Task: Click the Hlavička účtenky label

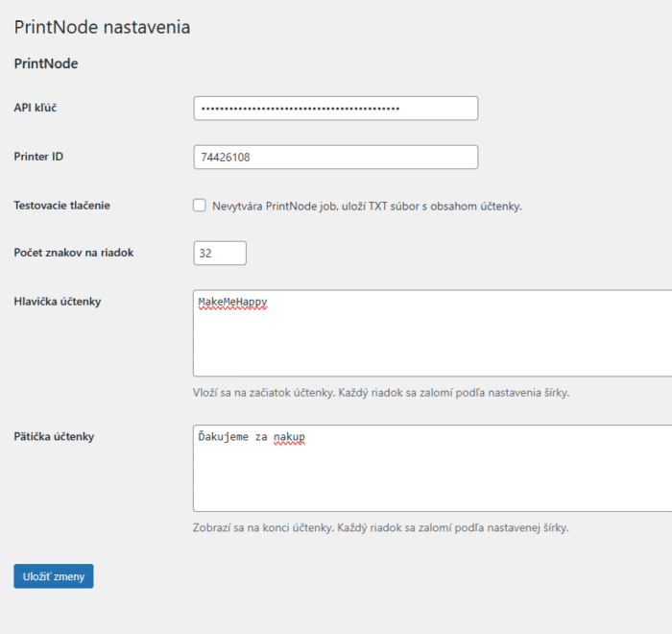Action: pyautogui.click(x=58, y=301)
